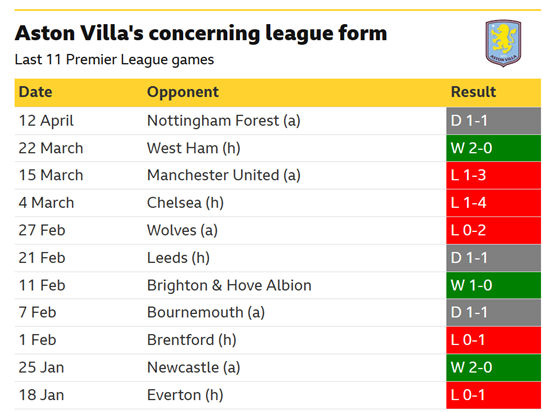
Task: Click the Aston Villa club crest
Action: [x=503, y=43]
